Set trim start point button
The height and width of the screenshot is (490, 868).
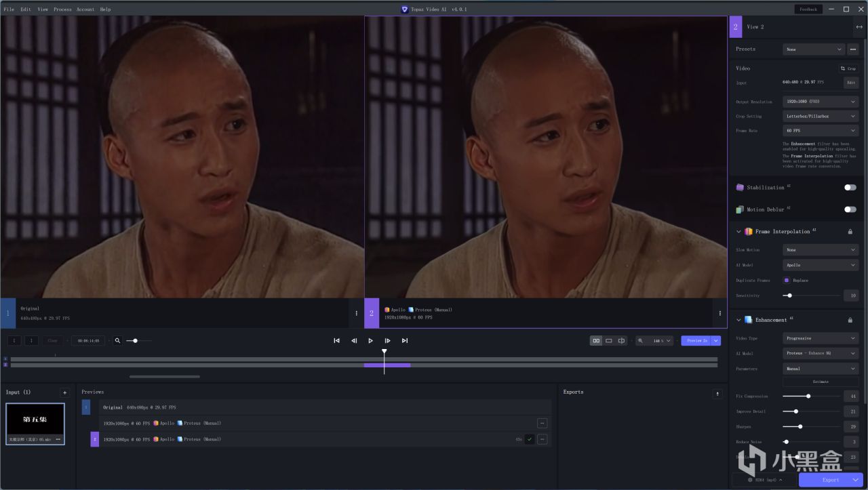[x=14, y=341]
